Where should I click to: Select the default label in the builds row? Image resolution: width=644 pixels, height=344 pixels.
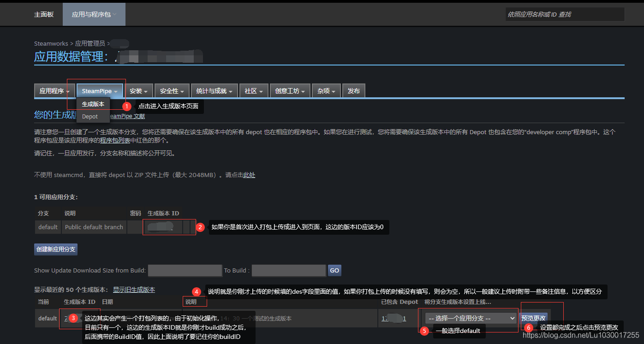click(x=48, y=318)
